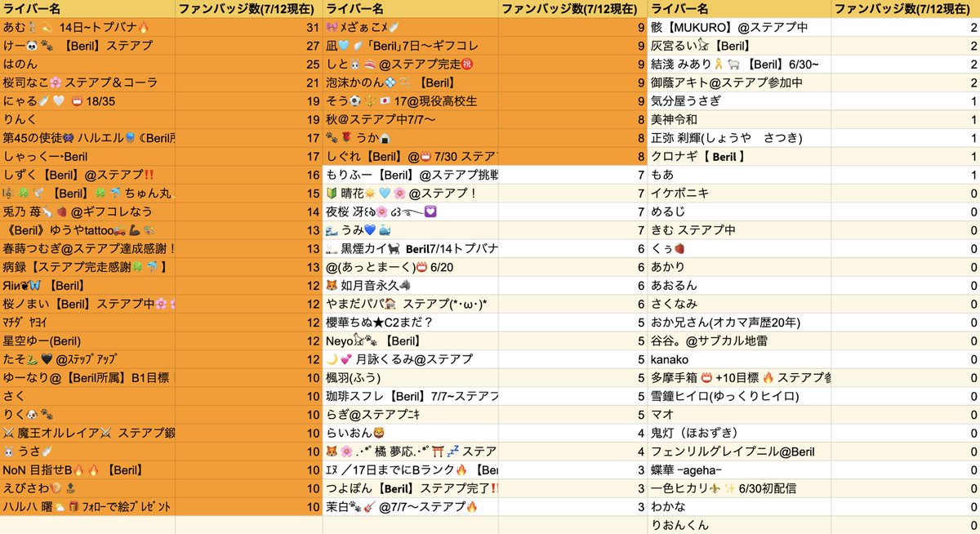Screen dimensions: 980x534
Task: Select the cell 櫻華ちぬ★C2まだ？
Action: click(x=412, y=323)
